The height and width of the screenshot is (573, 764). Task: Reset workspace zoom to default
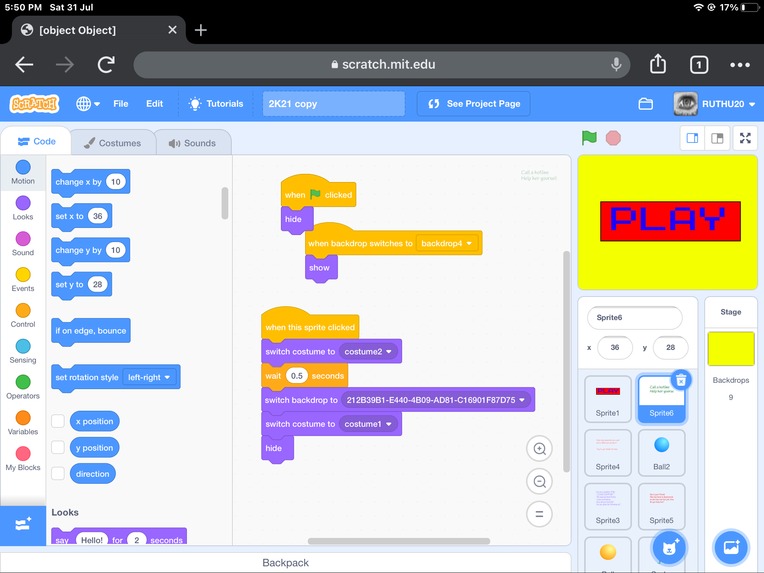coord(539,514)
